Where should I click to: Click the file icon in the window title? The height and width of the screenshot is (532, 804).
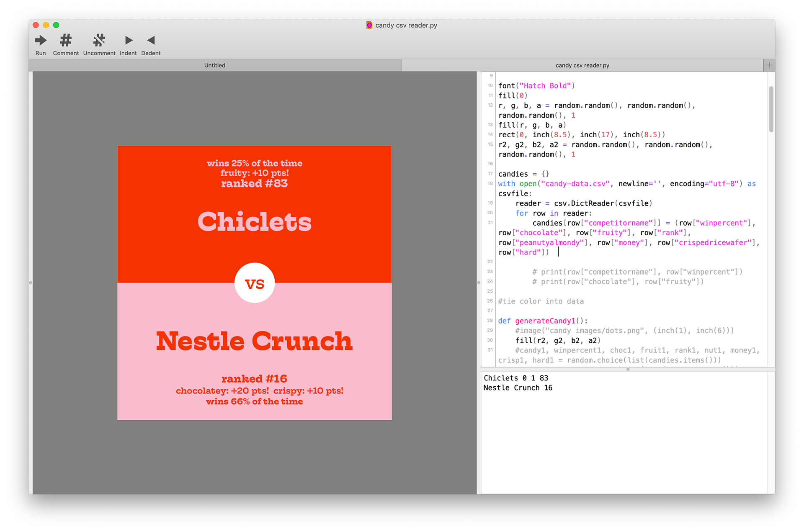click(x=369, y=25)
